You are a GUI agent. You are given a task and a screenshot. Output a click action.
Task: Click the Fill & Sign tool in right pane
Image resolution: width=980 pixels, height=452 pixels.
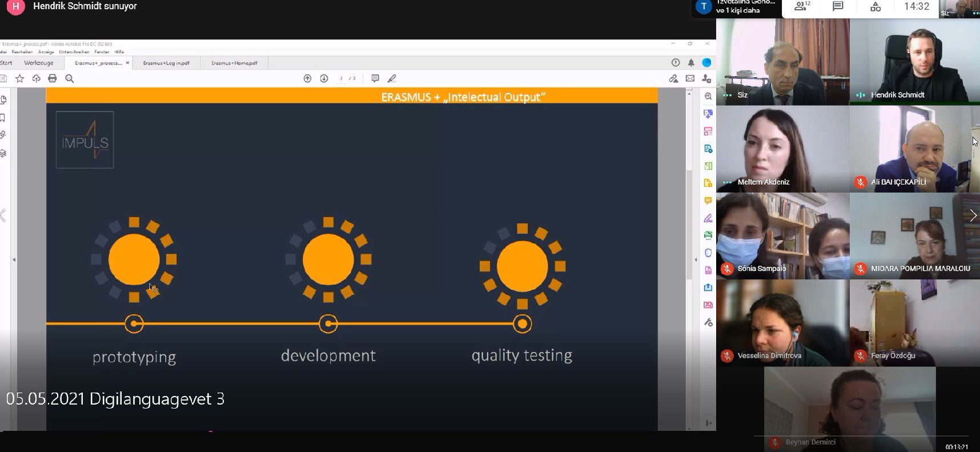pyautogui.click(x=708, y=218)
